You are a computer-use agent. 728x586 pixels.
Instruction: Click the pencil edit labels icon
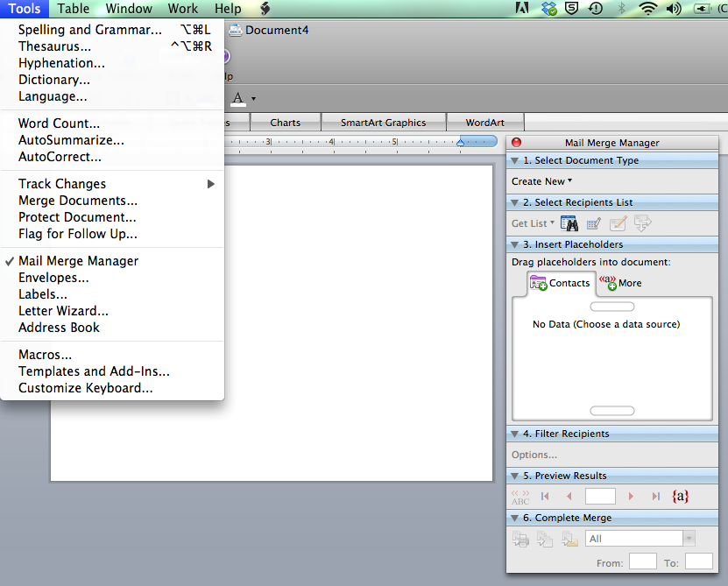point(618,224)
